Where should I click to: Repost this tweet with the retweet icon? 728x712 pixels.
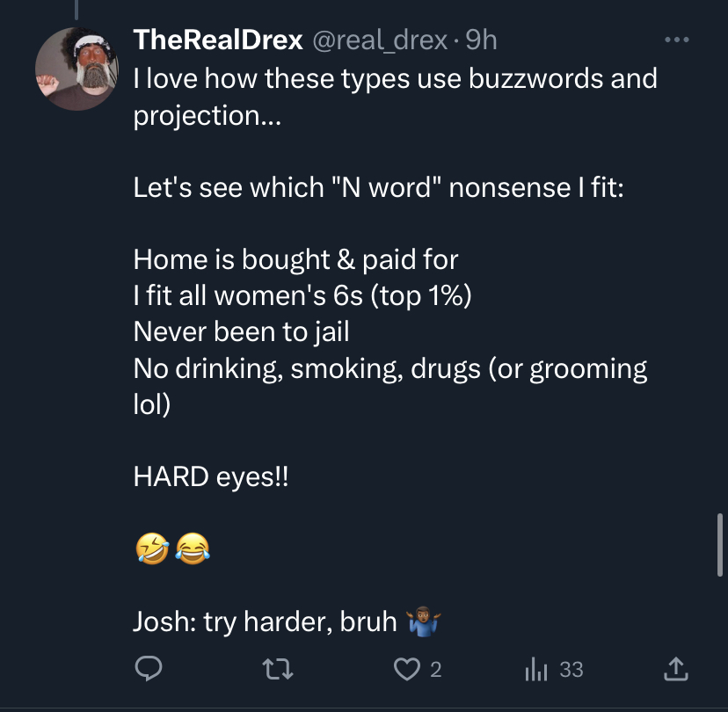click(278, 669)
